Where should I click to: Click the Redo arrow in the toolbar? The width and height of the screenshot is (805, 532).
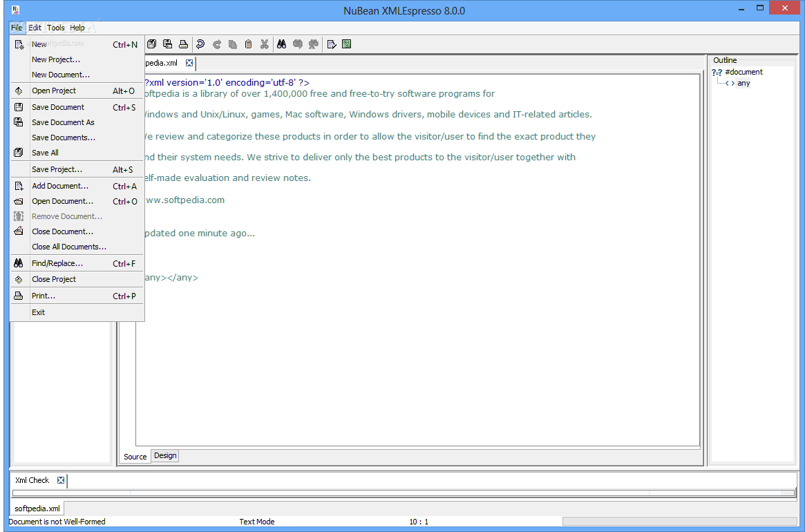[217, 44]
